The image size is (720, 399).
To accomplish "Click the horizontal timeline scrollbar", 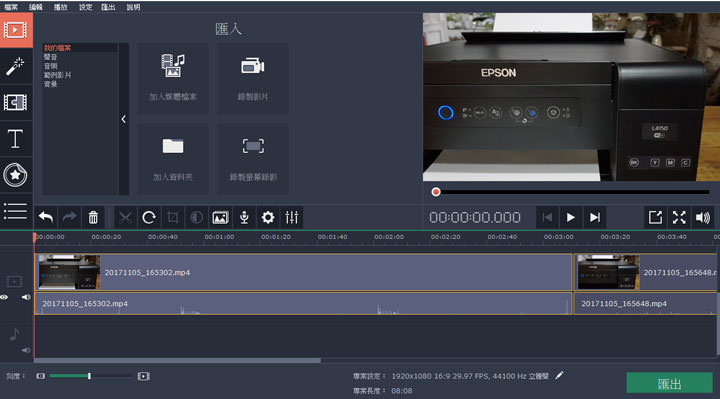I will pyautogui.click(x=177, y=360).
